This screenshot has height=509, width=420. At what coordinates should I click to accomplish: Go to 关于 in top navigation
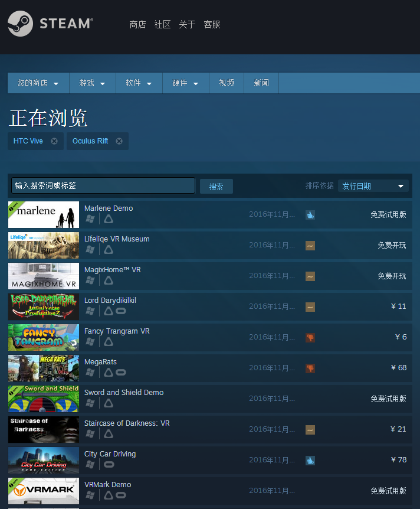coord(187,24)
